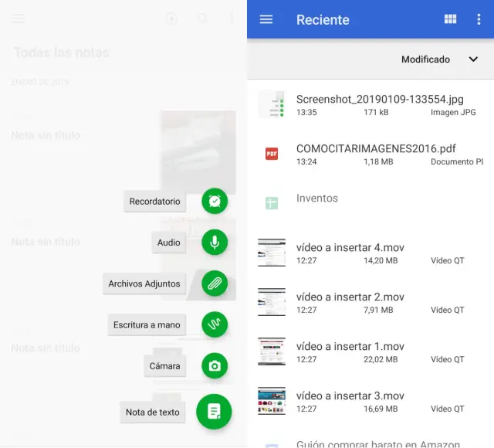Open the hamburger menu beside Reciente
The image size is (494, 448).
pos(266,19)
